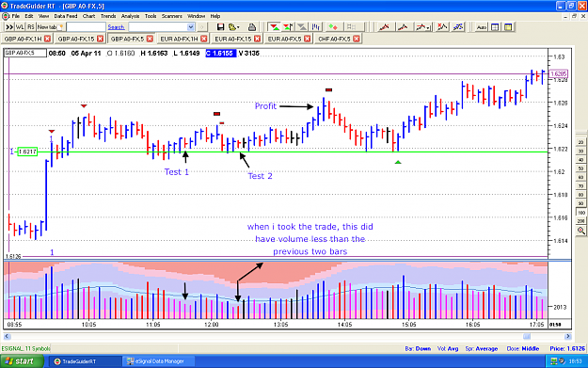Open TradeGuiderRT taskbar item
588x368 pixels.
click(x=86, y=361)
